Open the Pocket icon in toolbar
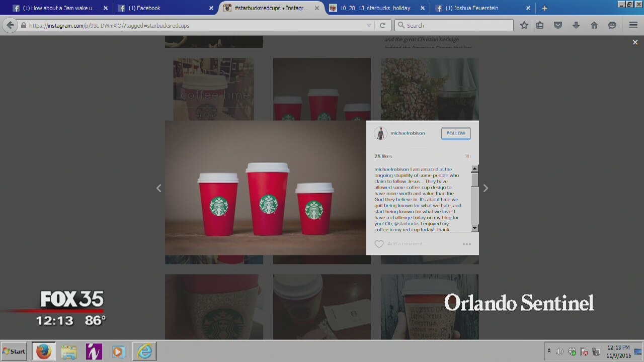This screenshot has width=644, height=362. (x=557, y=25)
